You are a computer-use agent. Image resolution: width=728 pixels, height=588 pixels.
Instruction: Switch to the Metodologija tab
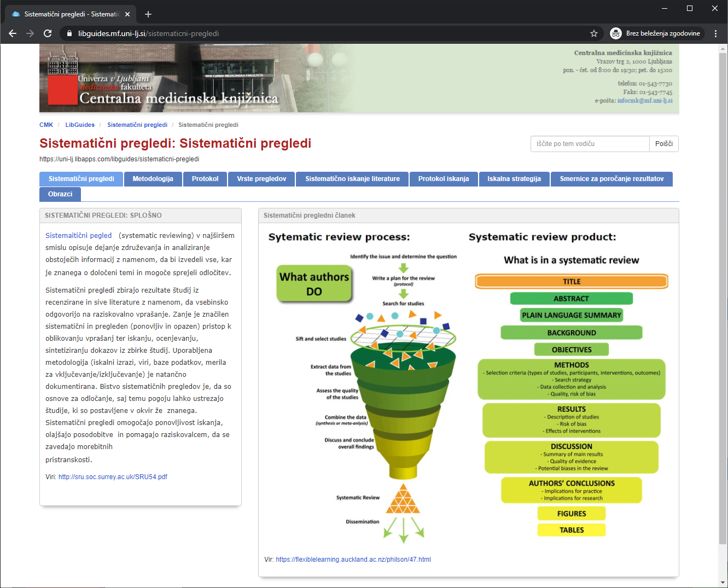point(153,179)
